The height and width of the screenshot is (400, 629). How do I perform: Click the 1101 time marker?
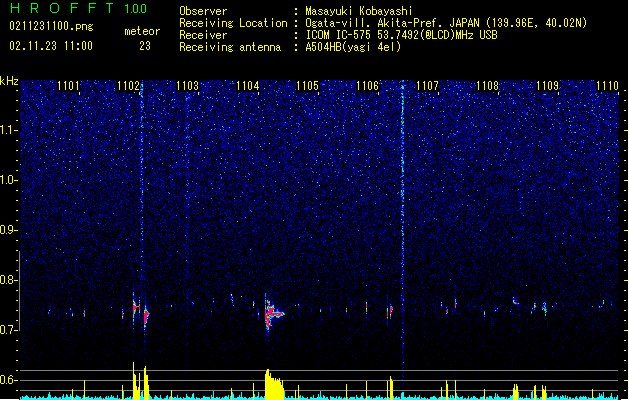68,86
